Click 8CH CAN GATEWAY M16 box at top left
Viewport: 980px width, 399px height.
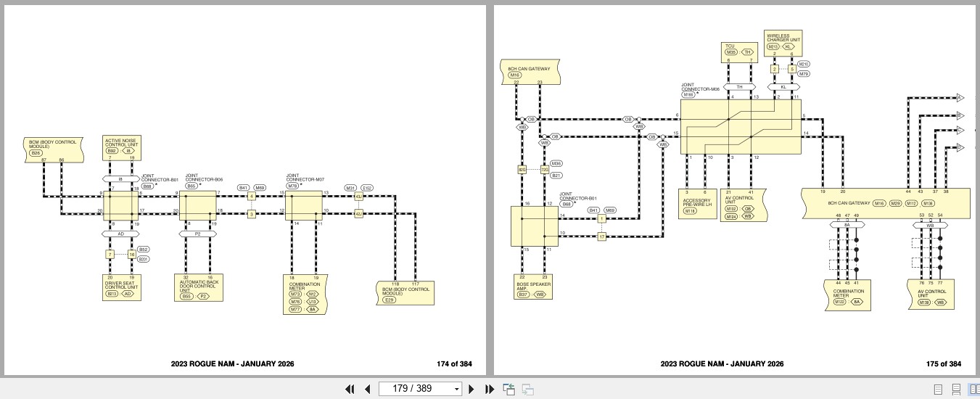pos(529,71)
